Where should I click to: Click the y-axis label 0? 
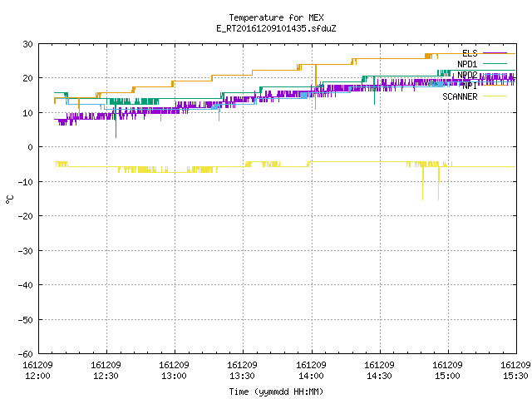[x=31, y=147]
